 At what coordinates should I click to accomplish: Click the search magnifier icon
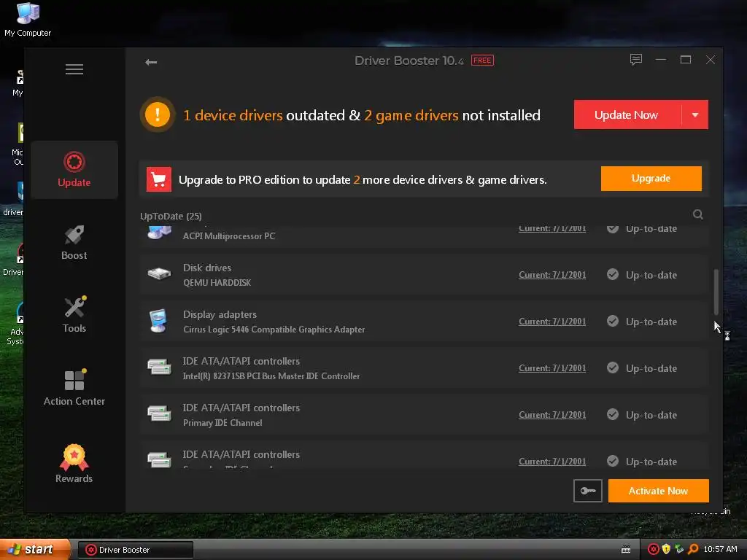(x=698, y=215)
